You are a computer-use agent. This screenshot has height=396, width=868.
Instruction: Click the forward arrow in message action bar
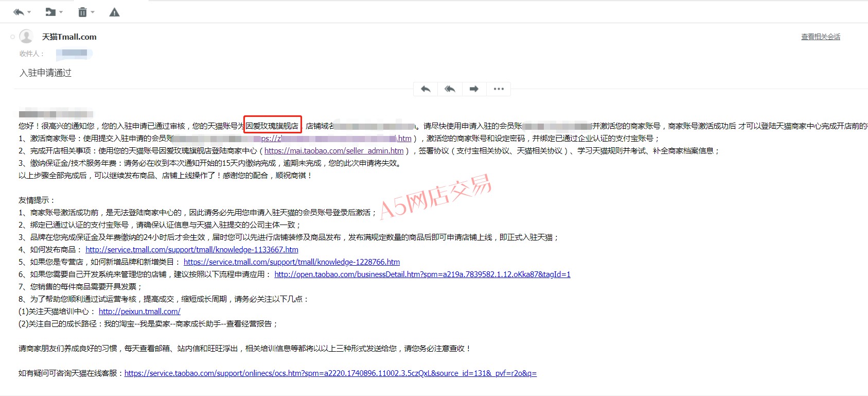pyautogui.click(x=474, y=89)
